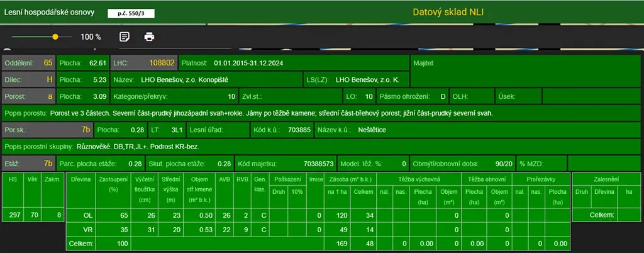Click the print icon in the toolbar

click(x=149, y=37)
